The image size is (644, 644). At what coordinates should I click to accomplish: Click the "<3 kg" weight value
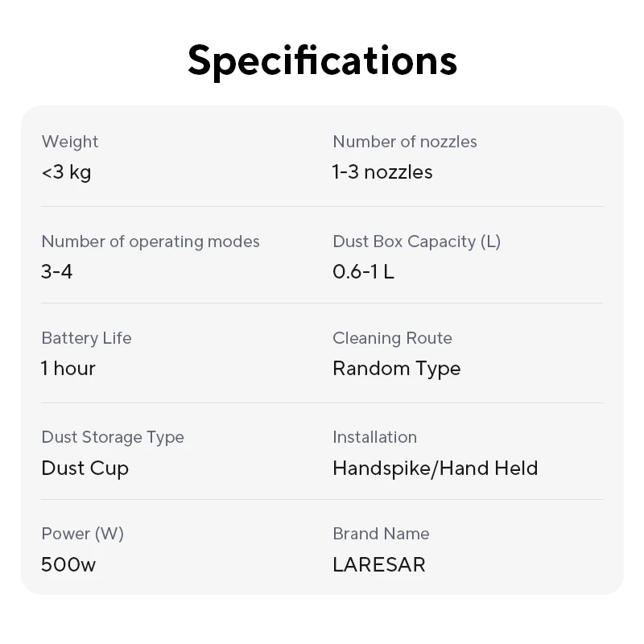[66, 172]
